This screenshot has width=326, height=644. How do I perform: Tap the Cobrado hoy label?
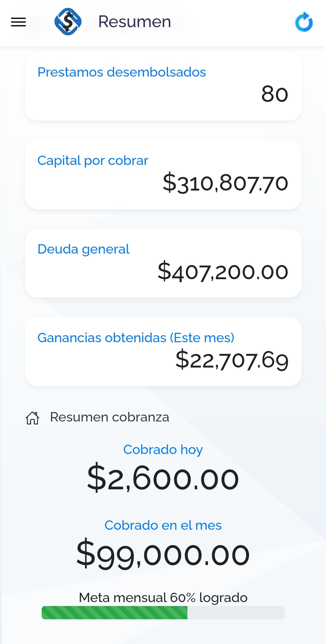163,450
